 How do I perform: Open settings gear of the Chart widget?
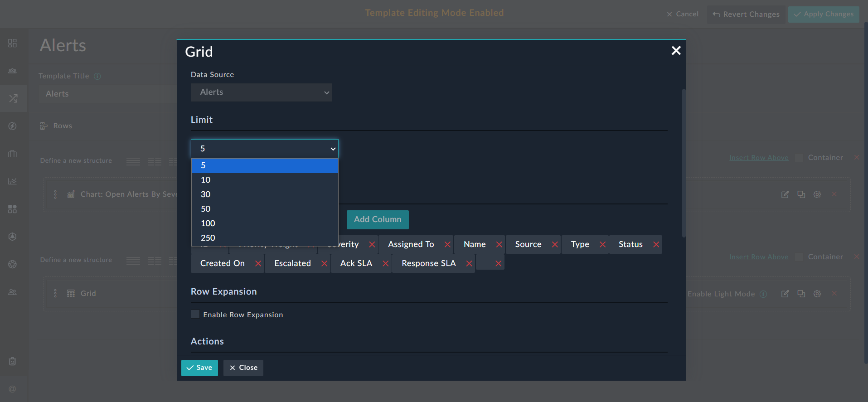click(817, 194)
